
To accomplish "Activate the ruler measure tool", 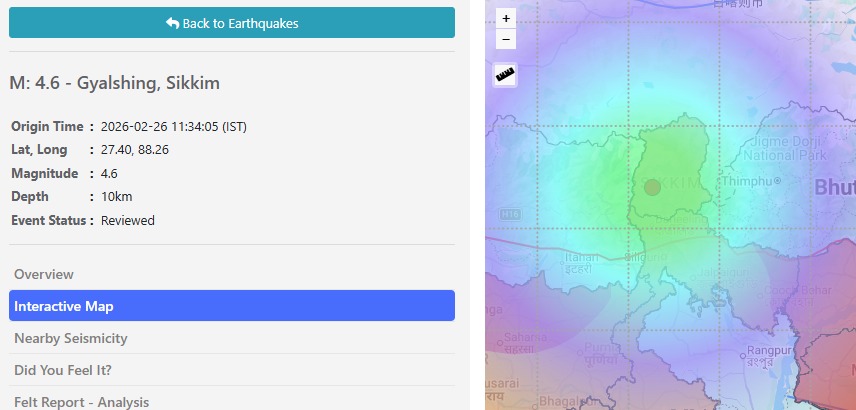I will pyautogui.click(x=506, y=76).
